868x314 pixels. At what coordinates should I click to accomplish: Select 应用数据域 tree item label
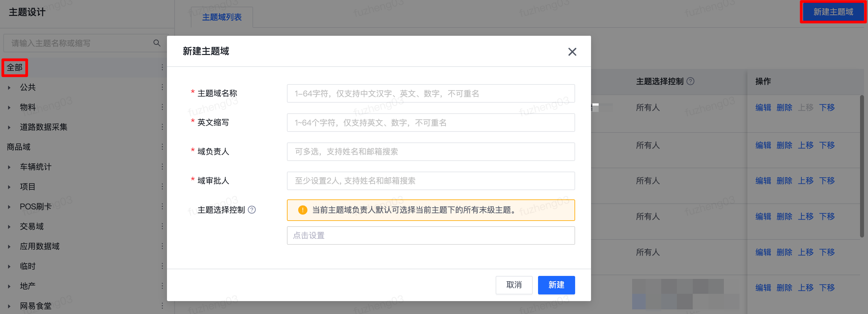click(39, 246)
